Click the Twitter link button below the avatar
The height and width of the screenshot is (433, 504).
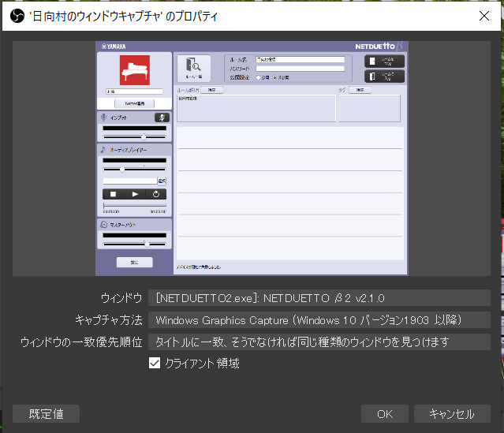coord(134,103)
